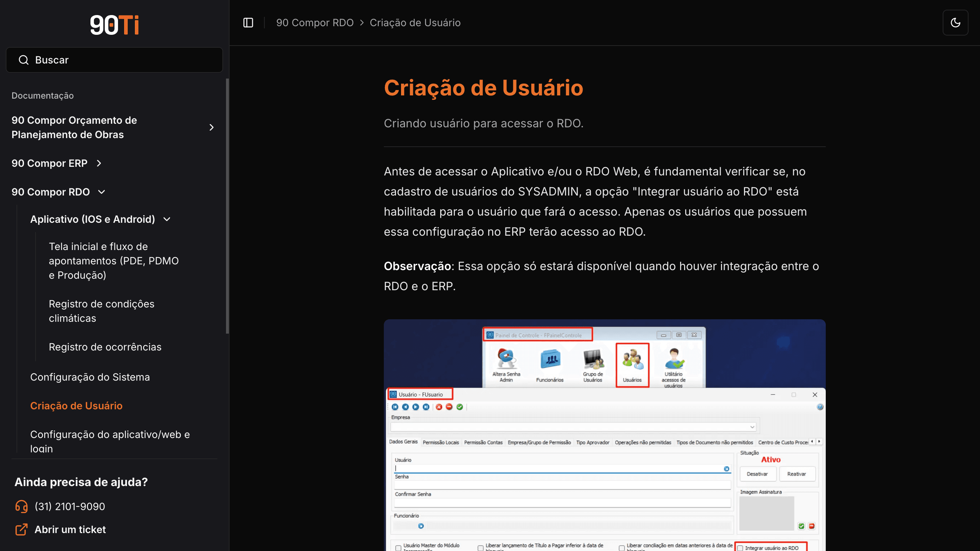The width and height of the screenshot is (980, 551).
Task: Go to Configuração do Sistema
Action: point(90,377)
